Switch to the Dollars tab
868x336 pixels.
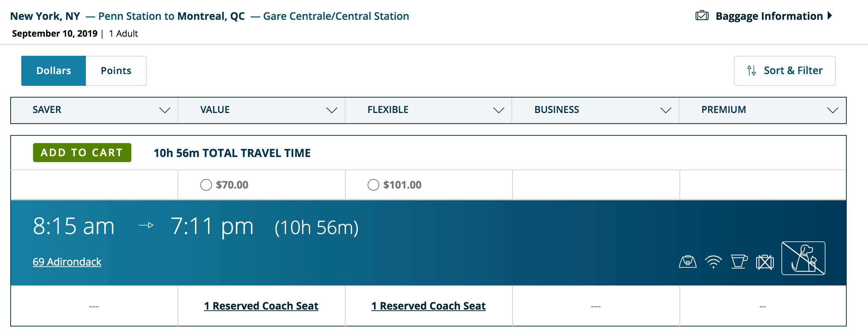click(x=54, y=71)
